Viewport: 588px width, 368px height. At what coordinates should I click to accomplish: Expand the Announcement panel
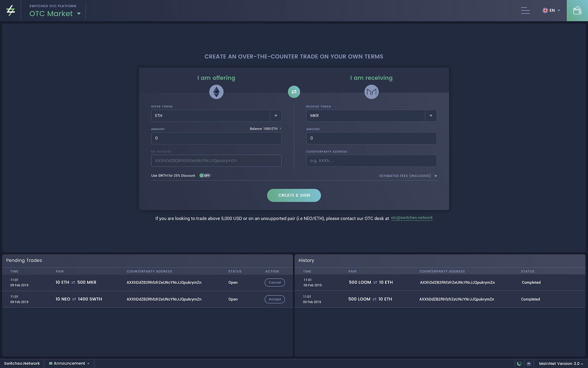[x=88, y=364]
